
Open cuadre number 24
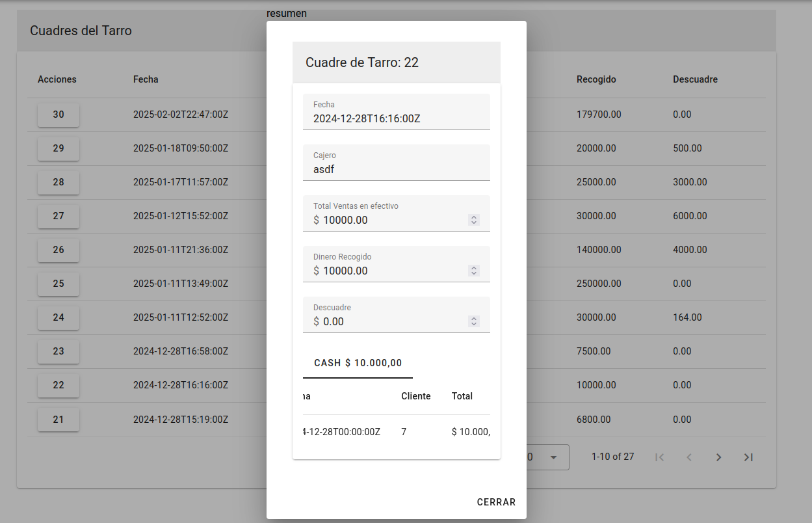pyautogui.click(x=59, y=317)
